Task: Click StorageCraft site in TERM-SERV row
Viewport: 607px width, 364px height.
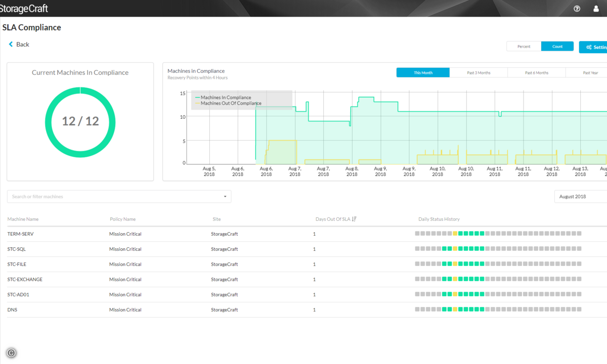Action: [x=225, y=234]
